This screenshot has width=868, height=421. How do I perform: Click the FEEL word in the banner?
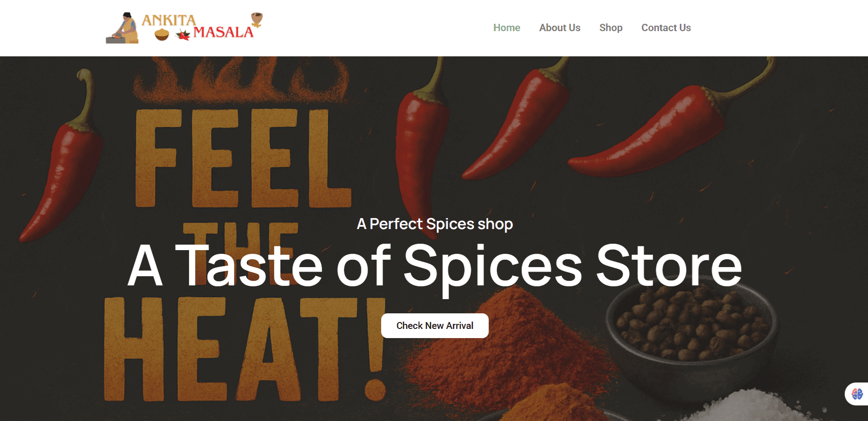[x=243, y=158]
